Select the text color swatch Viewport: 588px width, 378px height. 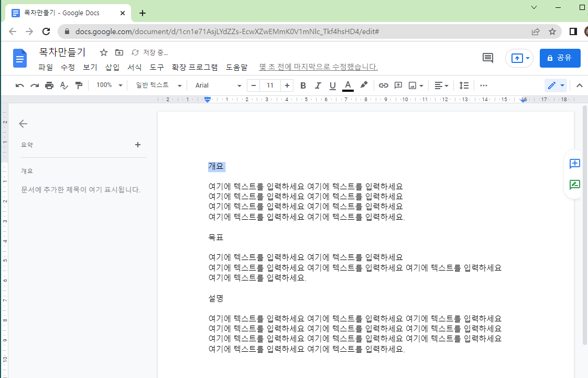347,85
